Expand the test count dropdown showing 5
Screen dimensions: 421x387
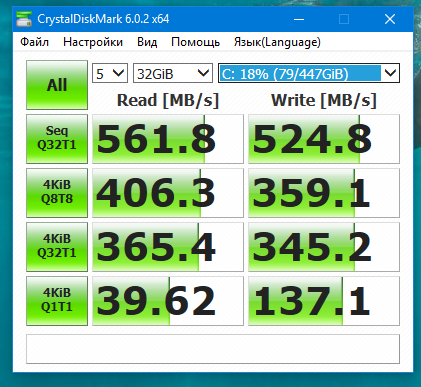(x=110, y=73)
